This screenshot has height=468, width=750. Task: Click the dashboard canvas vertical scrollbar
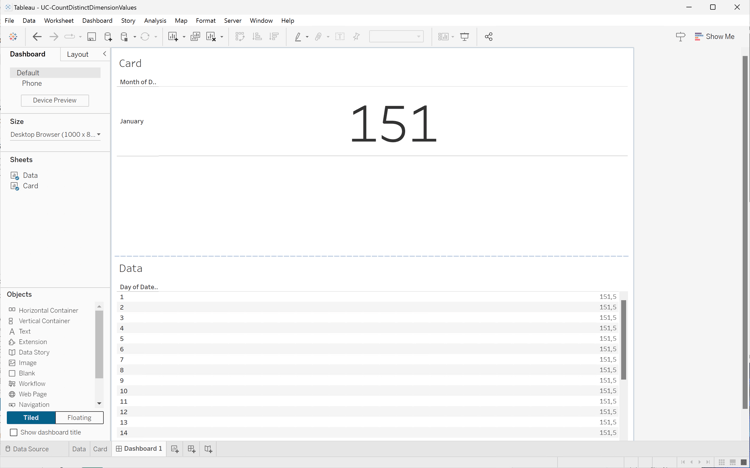coord(745,232)
